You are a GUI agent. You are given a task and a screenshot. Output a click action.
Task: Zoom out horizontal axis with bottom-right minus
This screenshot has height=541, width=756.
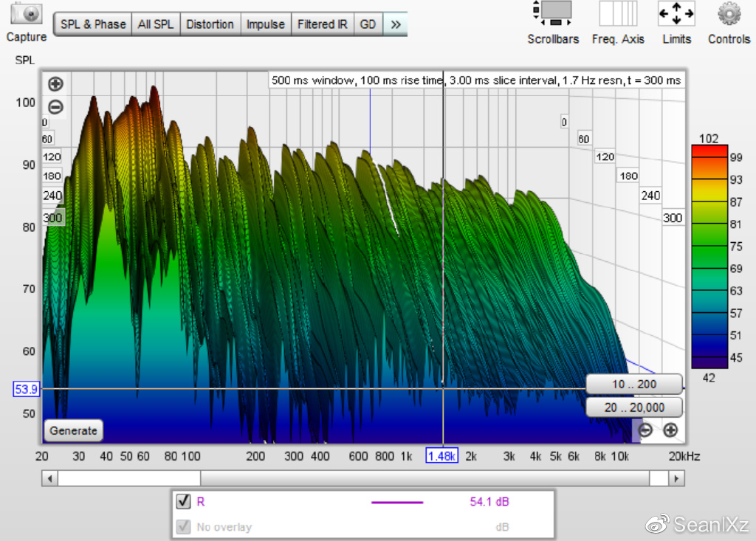pos(645,430)
